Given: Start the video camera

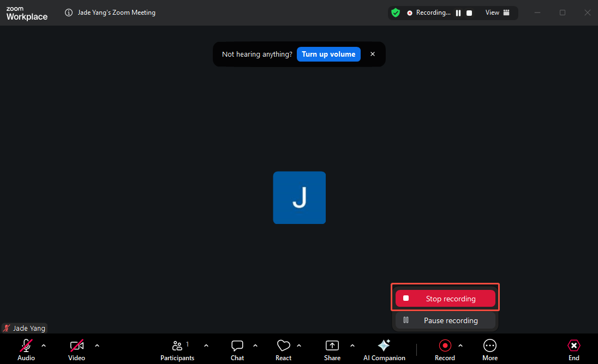Looking at the screenshot, I should point(76,349).
